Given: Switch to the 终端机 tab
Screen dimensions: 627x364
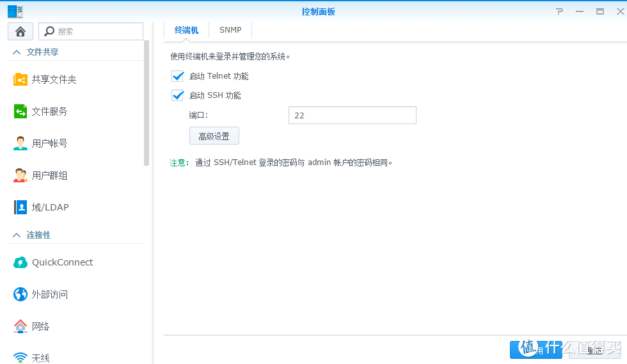Looking at the screenshot, I should [x=186, y=30].
